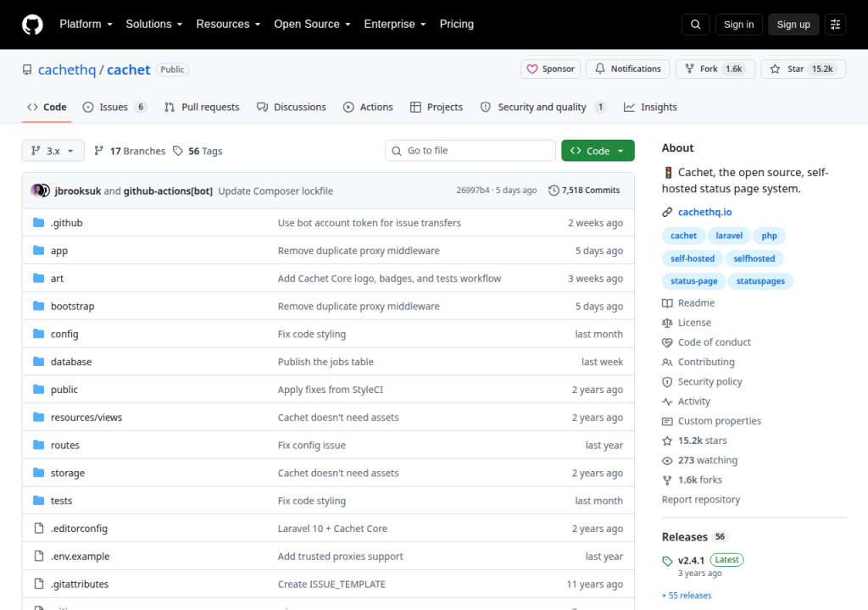Open Contributing in the About sidebar
The image size is (868, 610).
click(x=698, y=362)
